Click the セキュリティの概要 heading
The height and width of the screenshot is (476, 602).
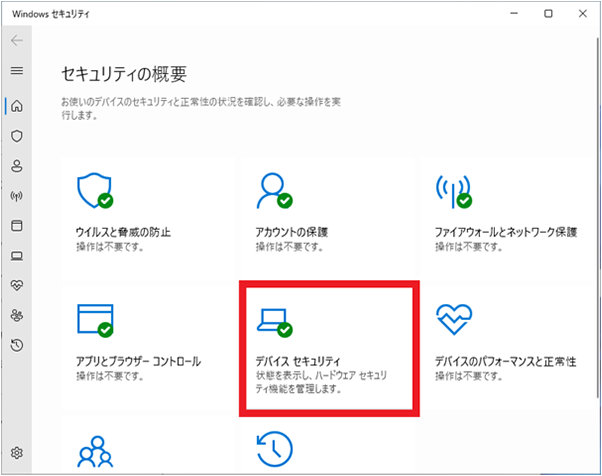124,74
